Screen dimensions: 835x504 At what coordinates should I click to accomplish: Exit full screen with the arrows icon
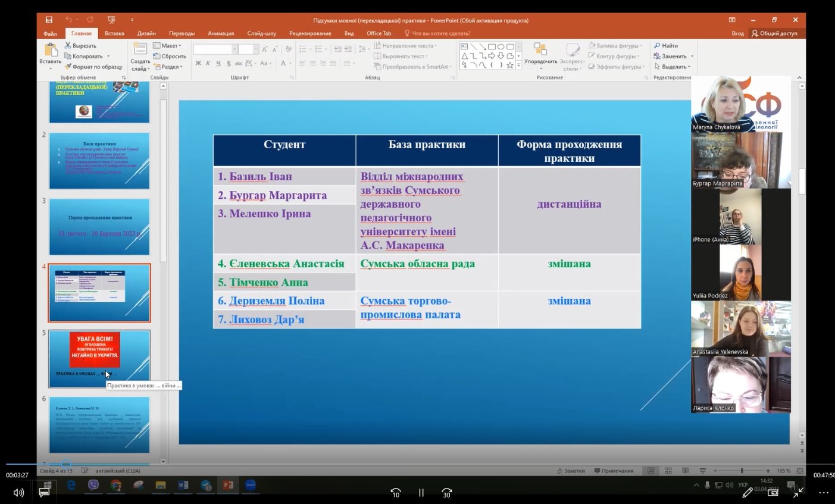(x=798, y=492)
